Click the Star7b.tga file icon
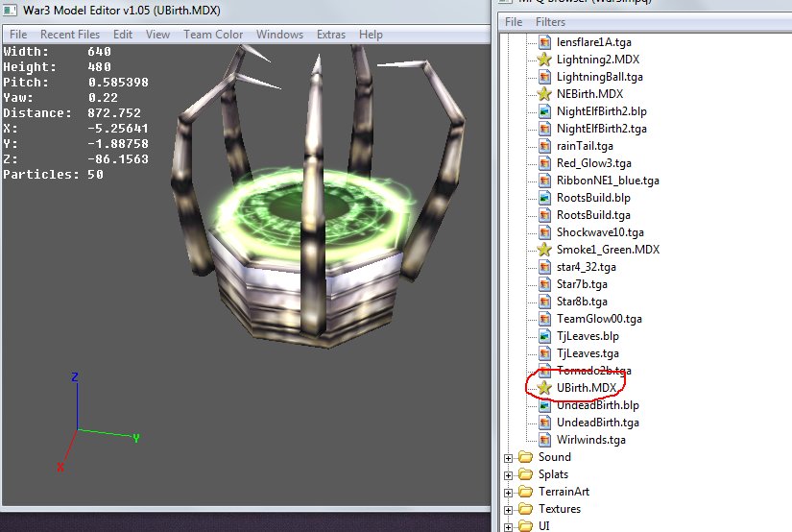 pos(544,284)
